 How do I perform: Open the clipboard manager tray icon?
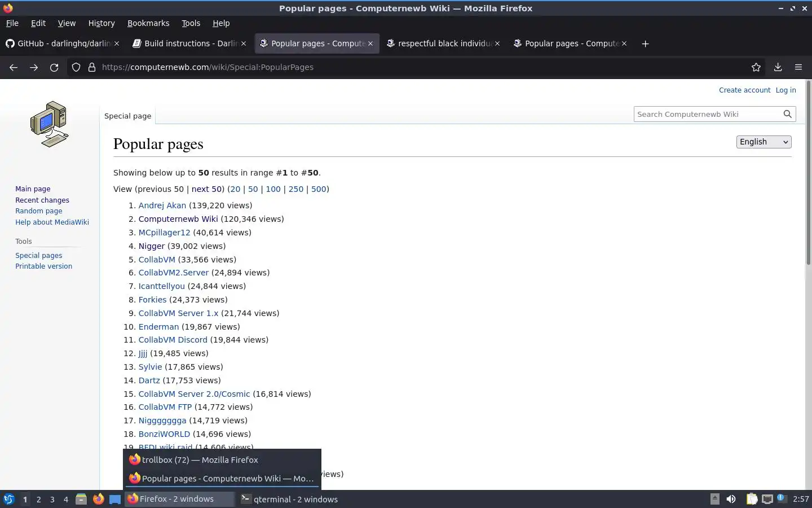pos(752,499)
